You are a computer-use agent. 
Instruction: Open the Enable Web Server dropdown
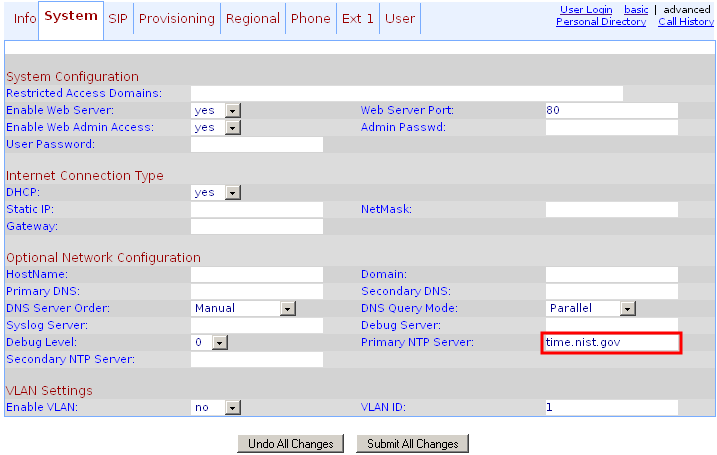217,110
